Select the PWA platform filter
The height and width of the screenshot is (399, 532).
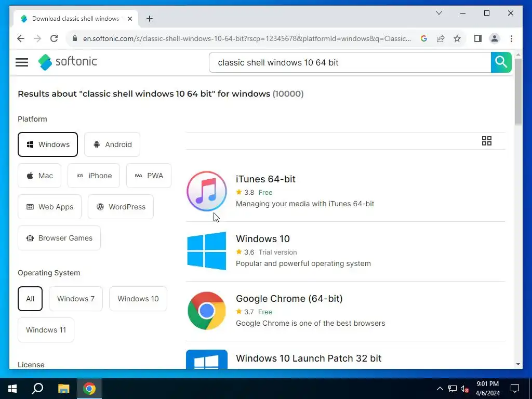[x=149, y=176]
